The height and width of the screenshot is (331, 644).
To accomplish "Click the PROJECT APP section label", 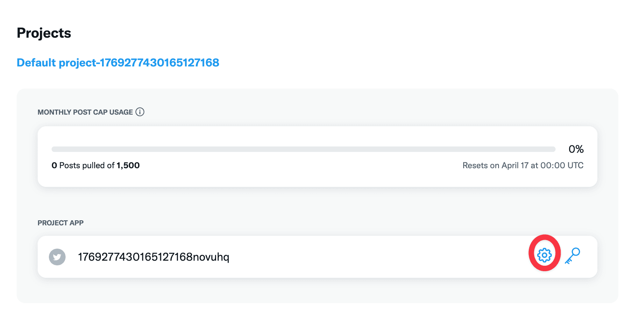I will click(61, 223).
